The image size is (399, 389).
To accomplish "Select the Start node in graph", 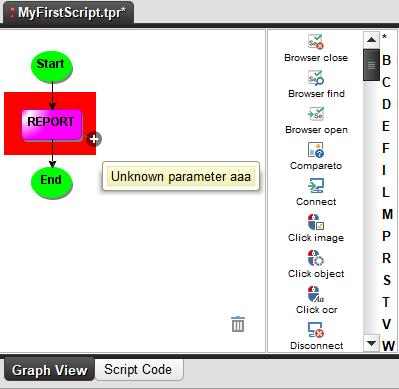I will tap(51, 66).
